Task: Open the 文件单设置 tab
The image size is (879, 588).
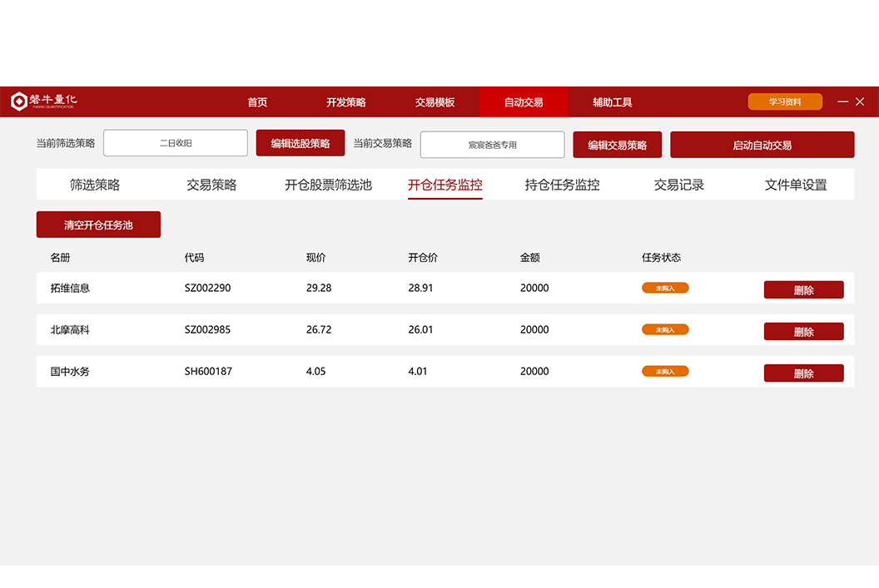Action: coord(796,185)
